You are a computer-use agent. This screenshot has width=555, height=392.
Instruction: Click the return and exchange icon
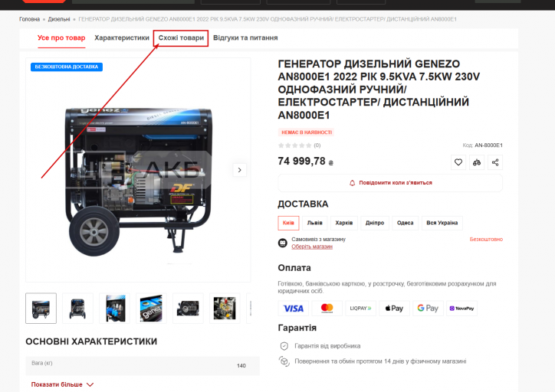pos(284,361)
